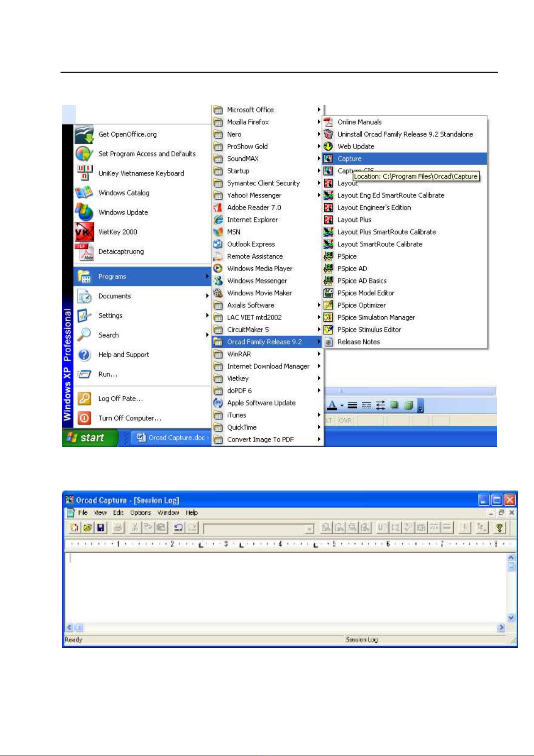Click the Dash Style icon
Viewport: 534px width, 756px height.
pos(366,406)
